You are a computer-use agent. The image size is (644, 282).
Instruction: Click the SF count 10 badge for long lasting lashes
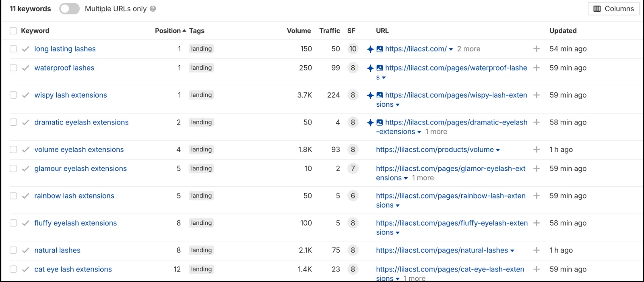click(353, 49)
